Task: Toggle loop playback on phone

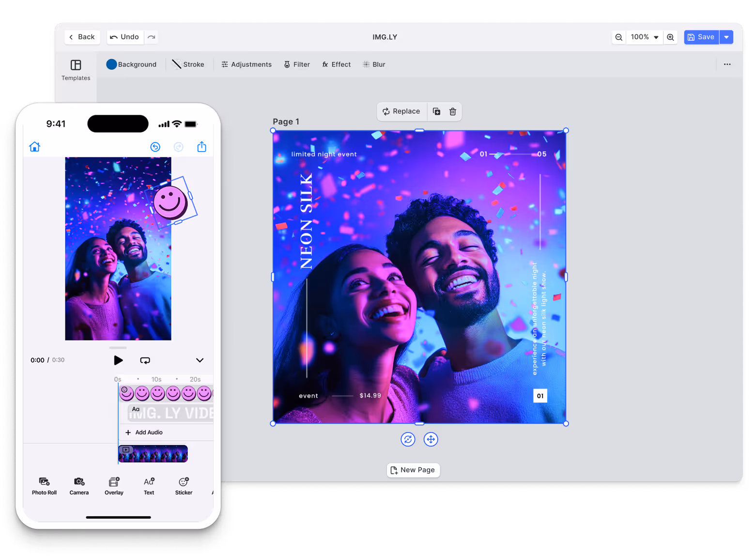Action: click(x=145, y=360)
